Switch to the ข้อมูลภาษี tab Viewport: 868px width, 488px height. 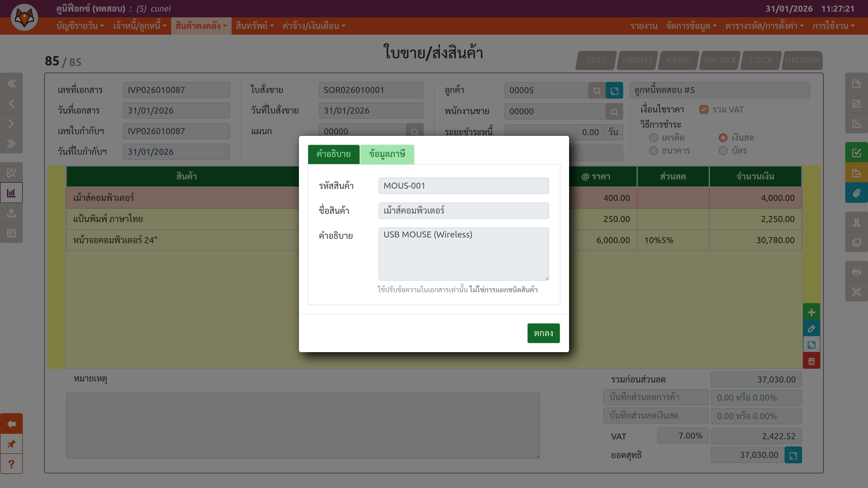click(x=387, y=154)
